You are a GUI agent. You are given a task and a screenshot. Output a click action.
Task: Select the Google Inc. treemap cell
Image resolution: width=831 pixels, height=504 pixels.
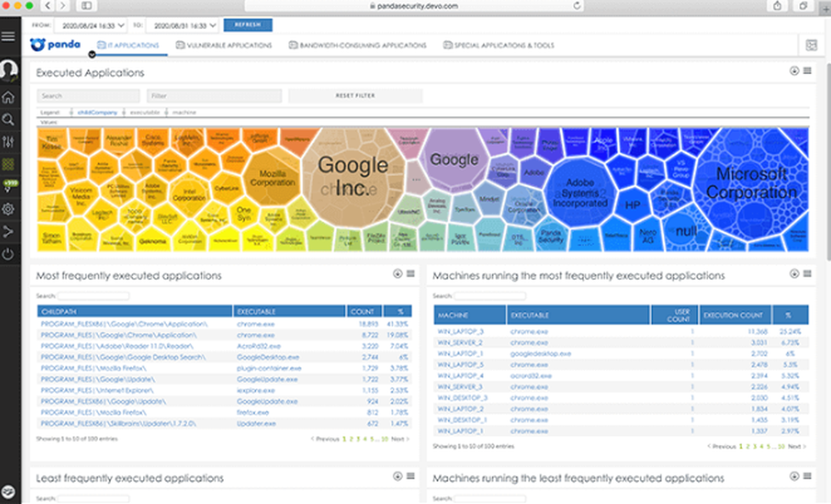352,176
